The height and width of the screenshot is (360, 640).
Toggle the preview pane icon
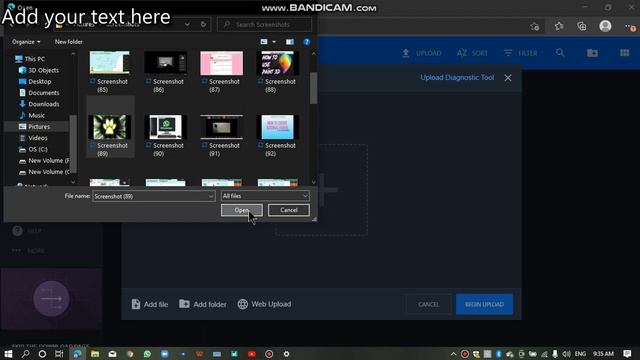pos(289,42)
